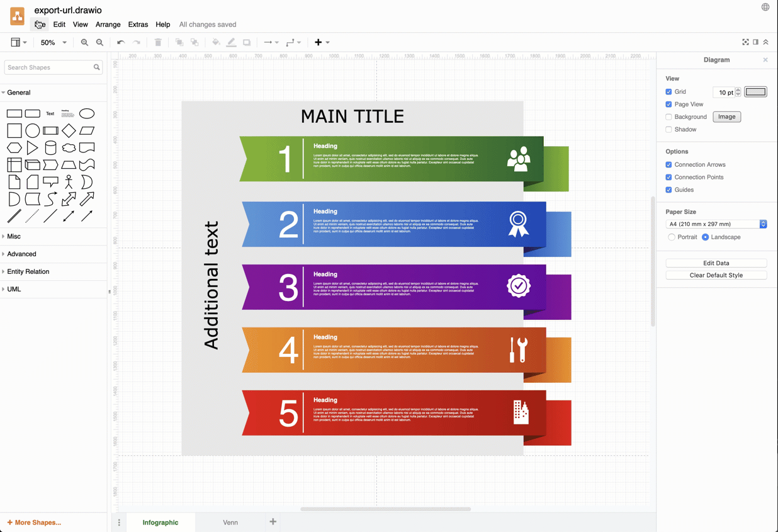Select the Zoom In magnifier icon
The height and width of the screenshot is (532, 778).
click(x=84, y=42)
